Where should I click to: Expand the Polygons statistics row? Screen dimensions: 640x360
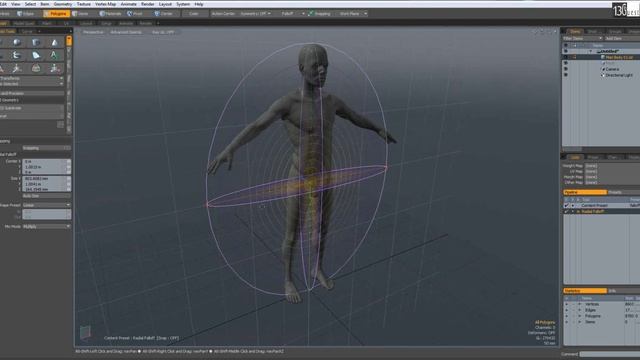click(580, 316)
